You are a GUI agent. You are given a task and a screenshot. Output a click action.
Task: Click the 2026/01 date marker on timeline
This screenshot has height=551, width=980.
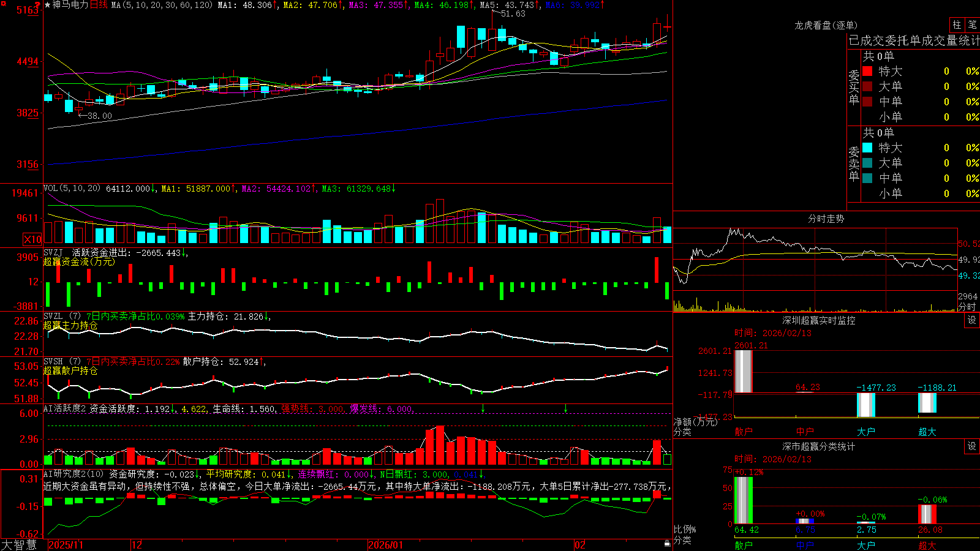[x=386, y=545]
